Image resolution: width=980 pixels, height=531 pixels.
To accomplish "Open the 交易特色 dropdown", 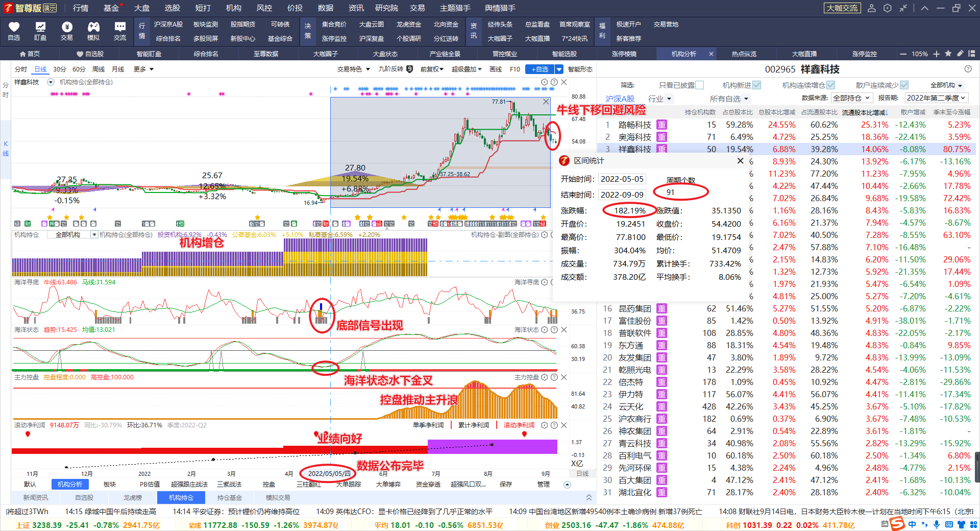I will [353, 69].
